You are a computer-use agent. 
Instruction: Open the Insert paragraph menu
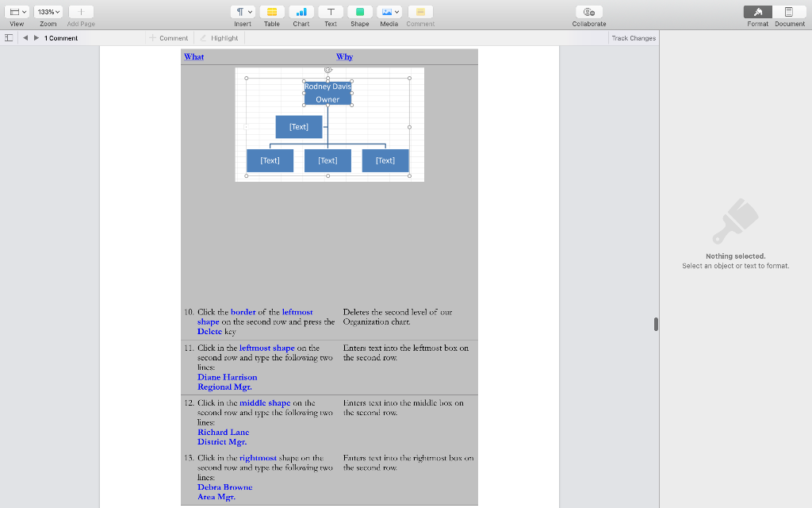click(x=243, y=12)
